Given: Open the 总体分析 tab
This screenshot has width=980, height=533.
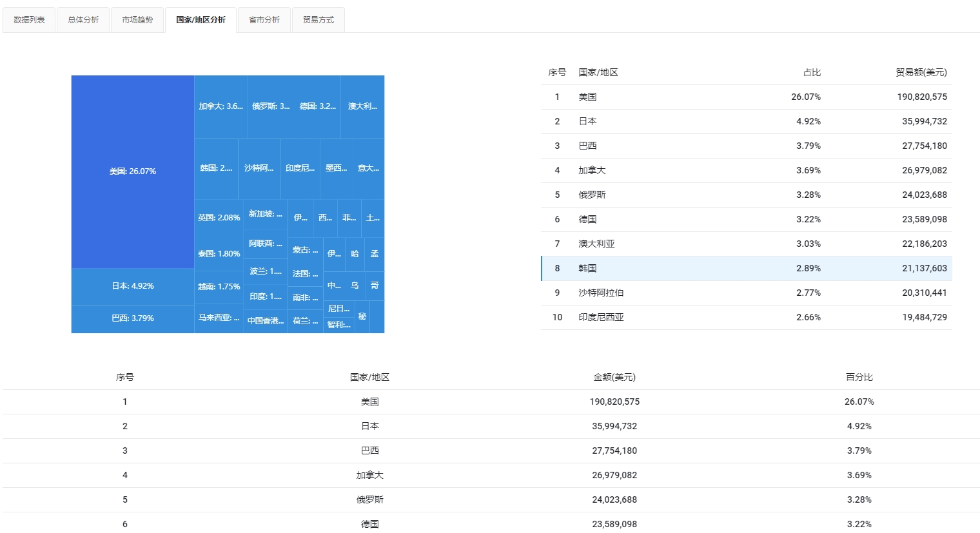Looking at the screenshot, I should click(83, 20).
